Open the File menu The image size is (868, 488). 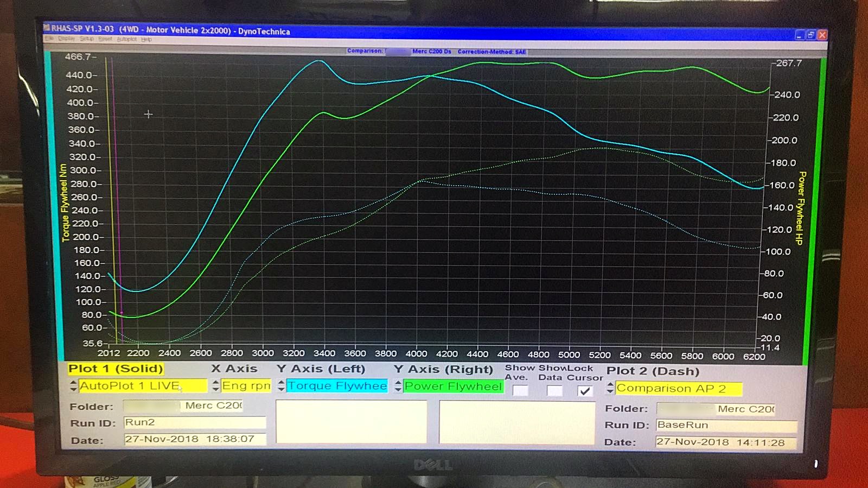[49, 39]
